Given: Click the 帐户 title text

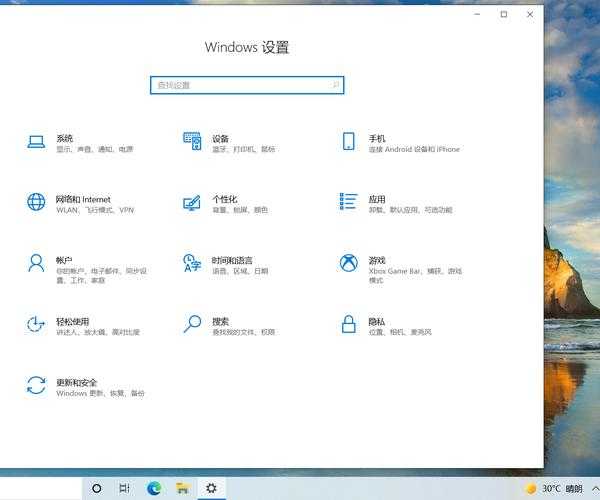Looking at the screenshot, I should point(64,260).
